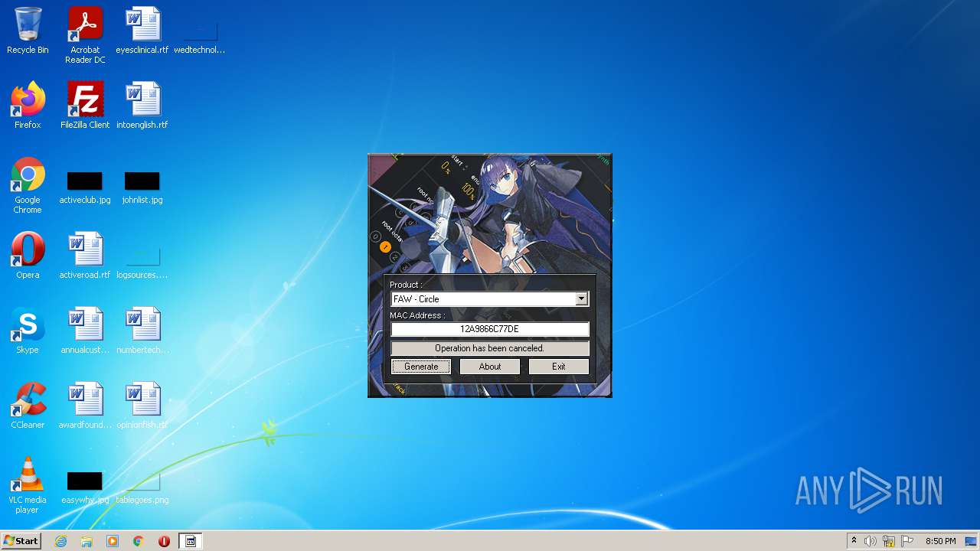Image resolution: width=980 pixels, height=551 pixels.
Task: Click the Exit button in the keygen
Action: pyautogui.click(x=559, y=367)
